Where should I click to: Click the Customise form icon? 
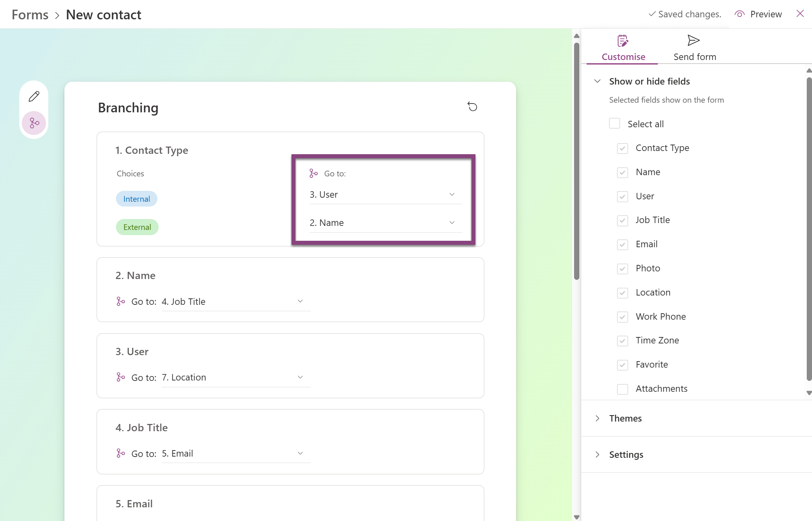point(623,41)
